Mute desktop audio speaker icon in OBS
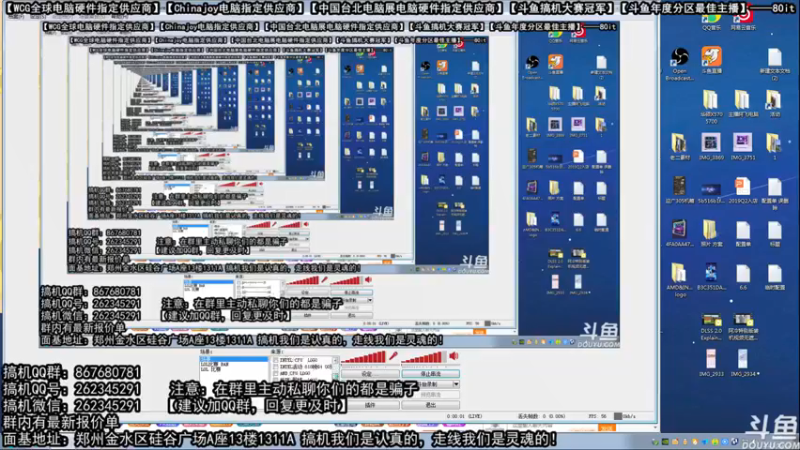Screen dimensions: 800x450 click(x=454, y=356)
